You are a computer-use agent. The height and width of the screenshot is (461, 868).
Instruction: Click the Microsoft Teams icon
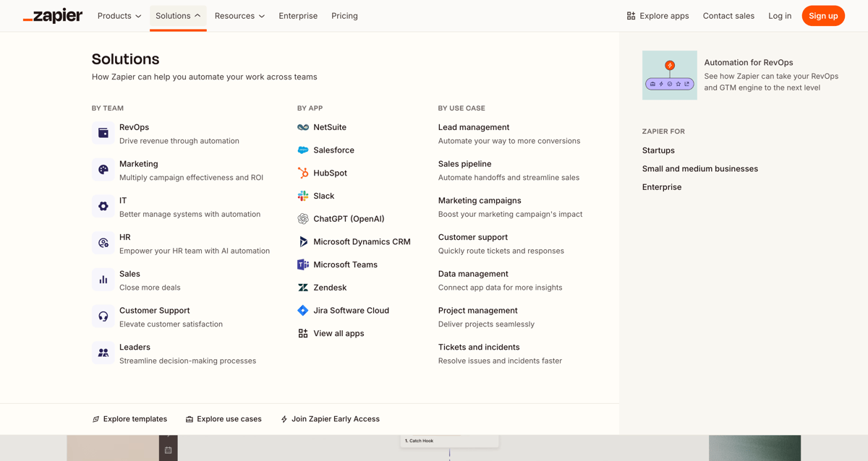tap(303, 264)
